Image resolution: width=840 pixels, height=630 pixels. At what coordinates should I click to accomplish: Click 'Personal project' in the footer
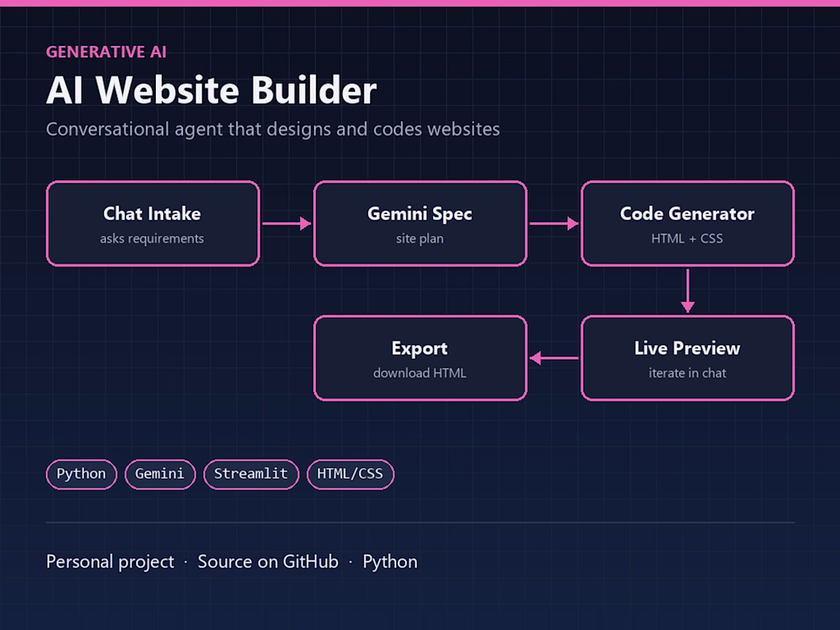pyautogui.click(x=110, y=561)
